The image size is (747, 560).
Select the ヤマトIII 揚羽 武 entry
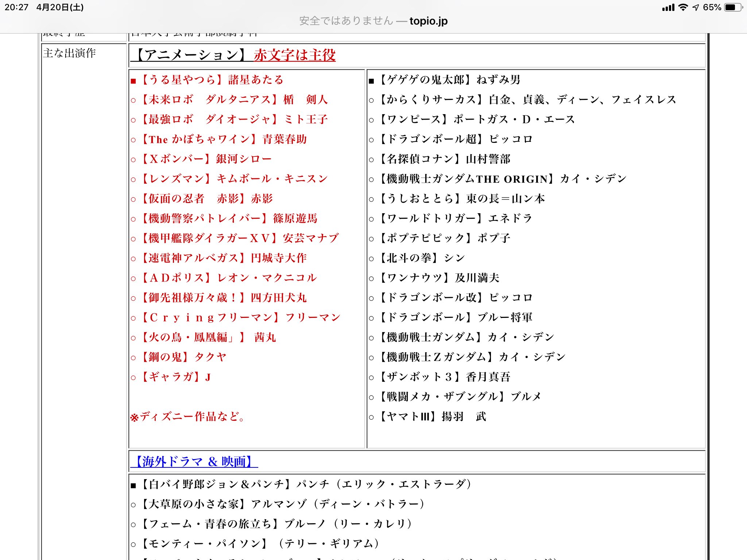pyautogui.click(x=430, y=416)
